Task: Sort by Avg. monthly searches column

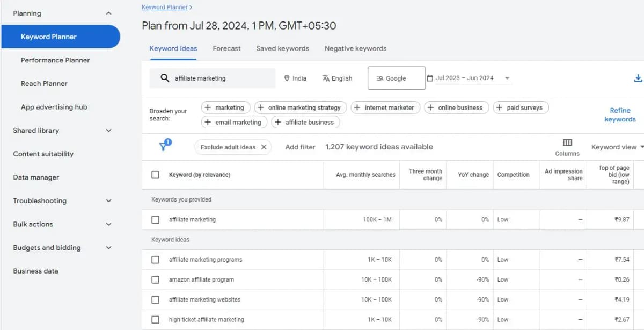Action: point(365,175)
